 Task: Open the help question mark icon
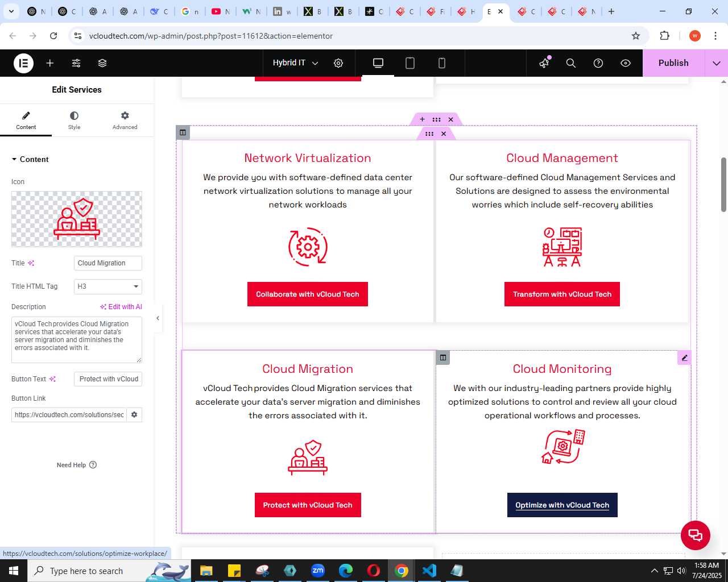coord(598,63)
